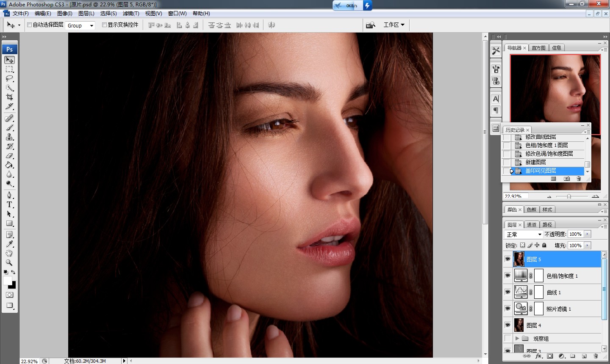The width and height of the screenshot is (610, 364).
Task: Adjust the Navigator zoom slider
Action: click(x=569, y=196)
